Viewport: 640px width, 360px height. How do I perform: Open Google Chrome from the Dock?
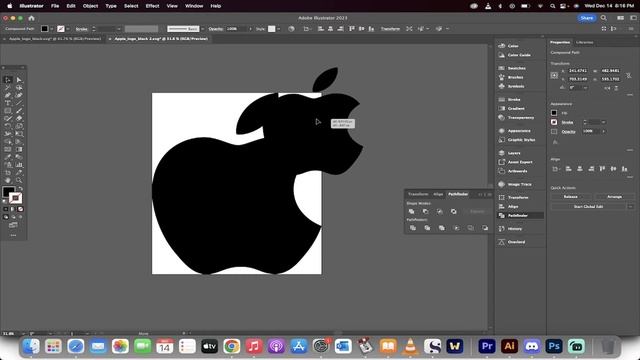[x=231, y=346]
